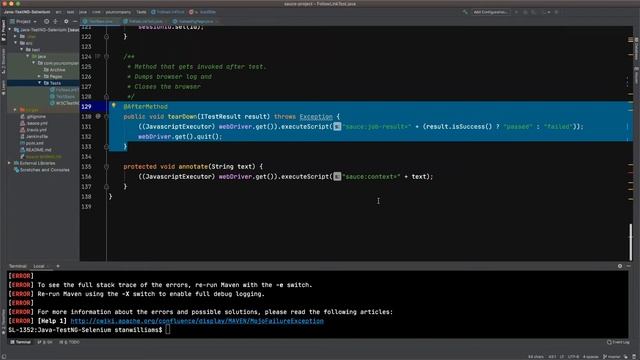Switch to the FollowLinkTest.java editor tab

tap(145, 21)
